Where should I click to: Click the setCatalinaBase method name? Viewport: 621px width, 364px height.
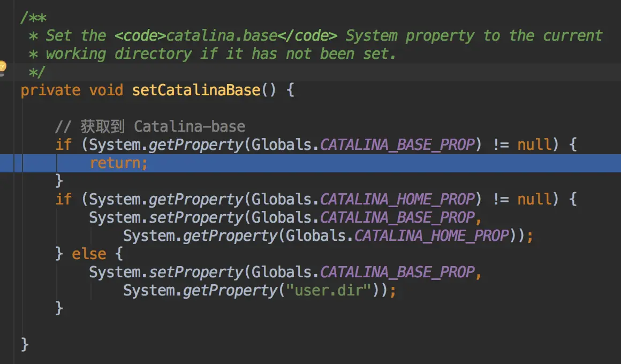coord(196,90)
